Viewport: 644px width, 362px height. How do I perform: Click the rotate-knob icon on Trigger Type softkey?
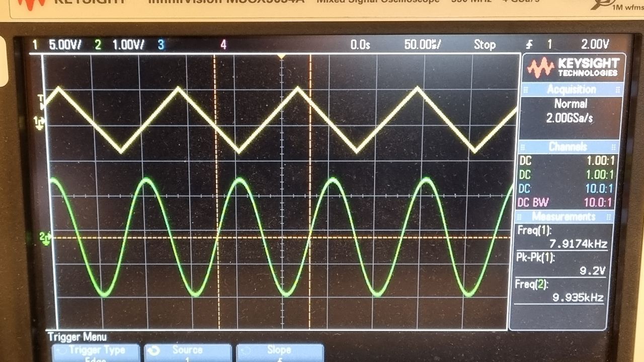pyautogui.click(x=60, y=349)
